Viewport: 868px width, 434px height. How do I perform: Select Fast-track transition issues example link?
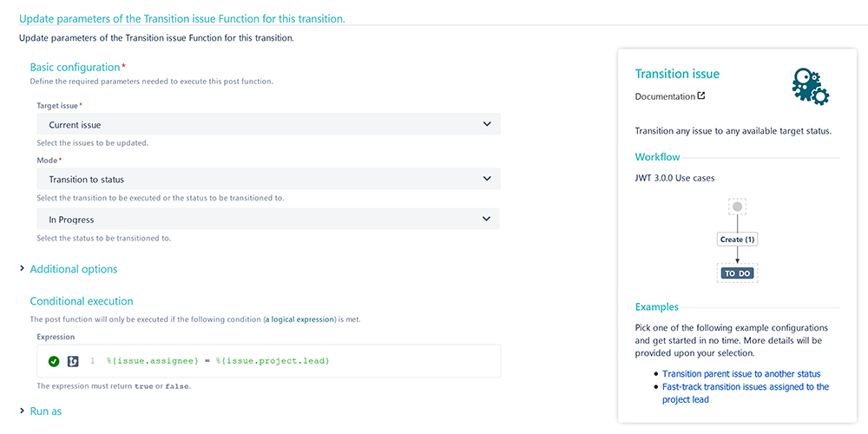(745, 393)
